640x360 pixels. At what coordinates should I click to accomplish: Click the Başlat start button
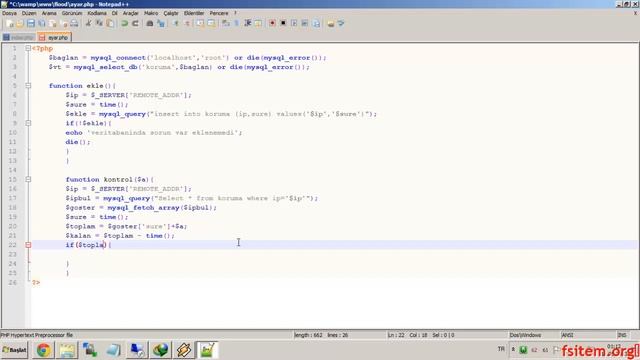click(x=15, y=350)
